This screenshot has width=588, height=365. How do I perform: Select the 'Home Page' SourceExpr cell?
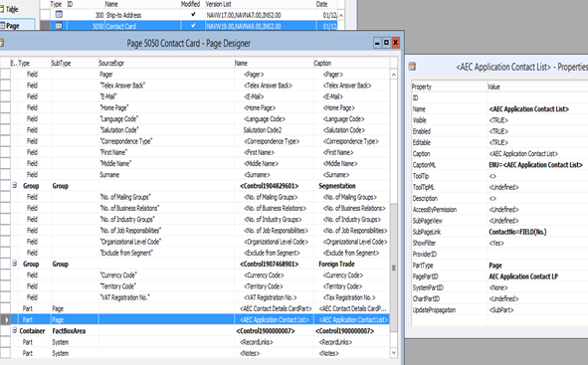click(x=166, y=107)
